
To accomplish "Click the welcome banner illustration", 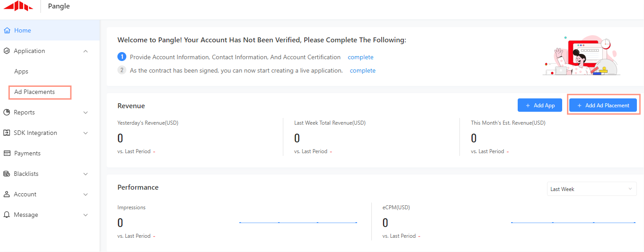I will point(581,56).
